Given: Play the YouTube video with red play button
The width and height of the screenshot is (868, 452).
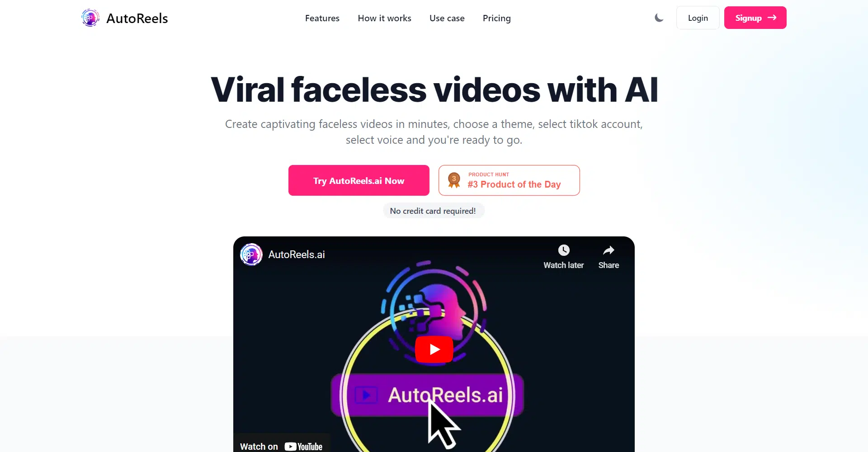Looking at the screenshot, I should click(434, 349).
